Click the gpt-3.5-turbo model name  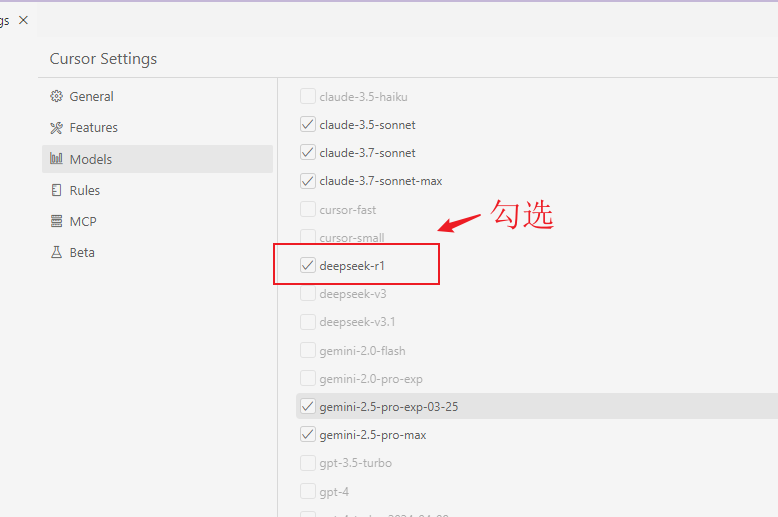click(x=356, y=463)
